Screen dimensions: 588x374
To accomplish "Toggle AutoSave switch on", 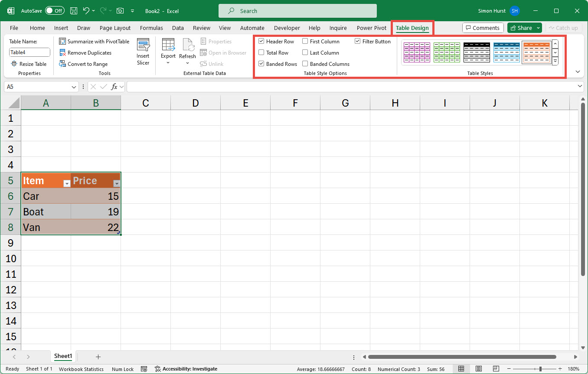I will pos(55,11).
